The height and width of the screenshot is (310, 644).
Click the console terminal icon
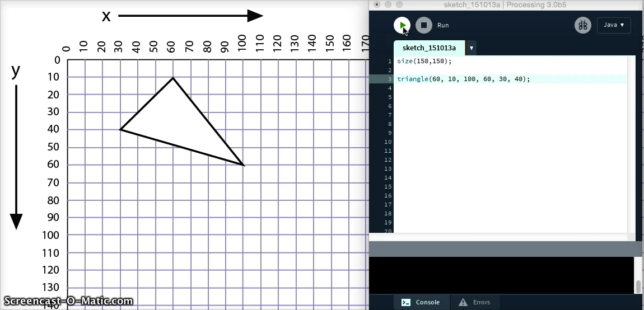point(406,302)
